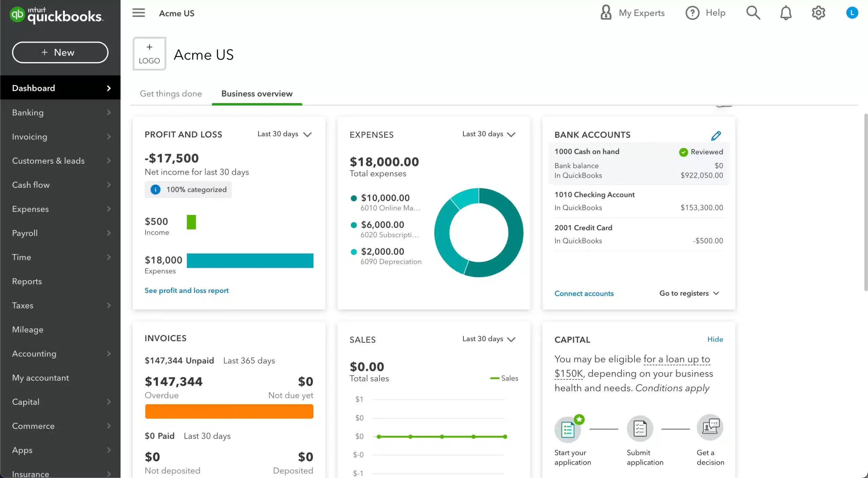Select the Business overview tab

257,94
